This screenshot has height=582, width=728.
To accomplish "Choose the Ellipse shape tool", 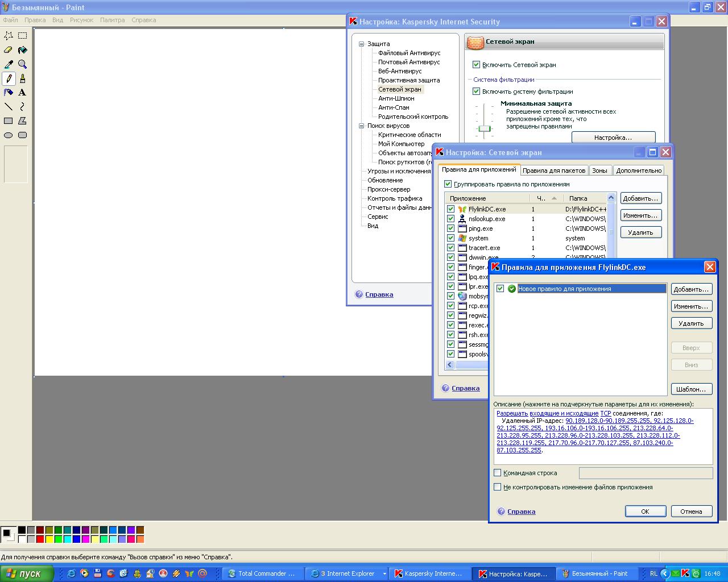I will 9,135.
